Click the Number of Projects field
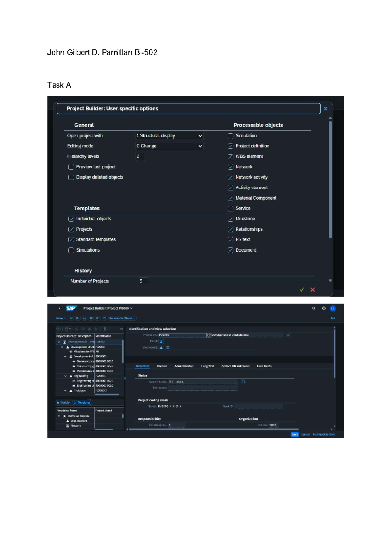This screenshot has height=554, width=392. [x=143, y=281]
